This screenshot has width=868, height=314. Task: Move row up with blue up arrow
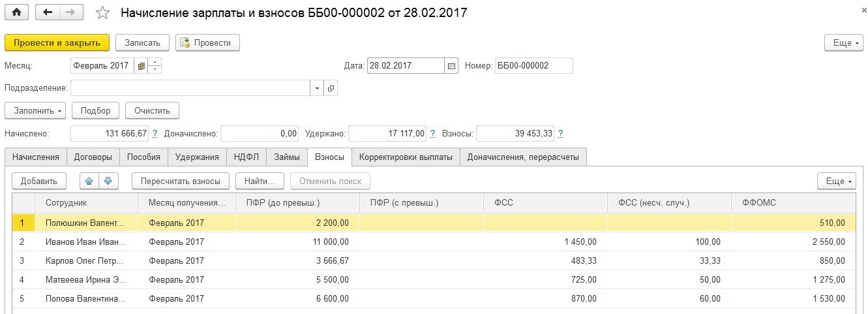(x=89, y=181)
